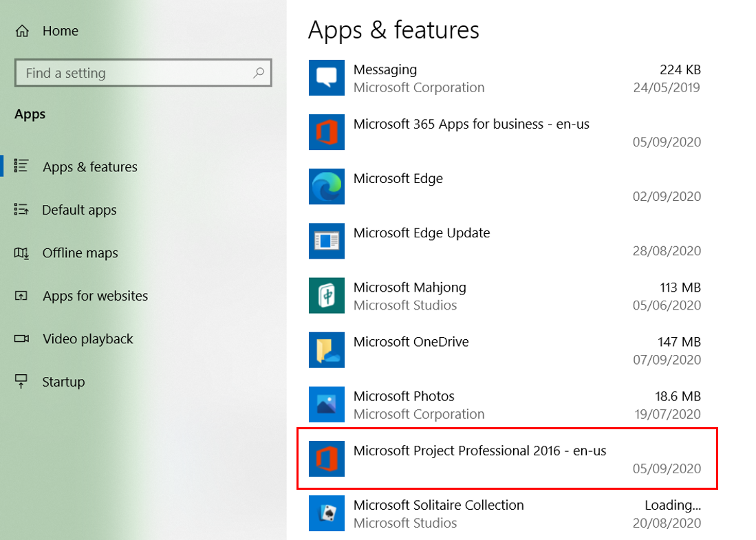The height and width of the screenshot is (540, 756).
Task: Click the Apps section heading in sidebar
Action: coord(30,115)
